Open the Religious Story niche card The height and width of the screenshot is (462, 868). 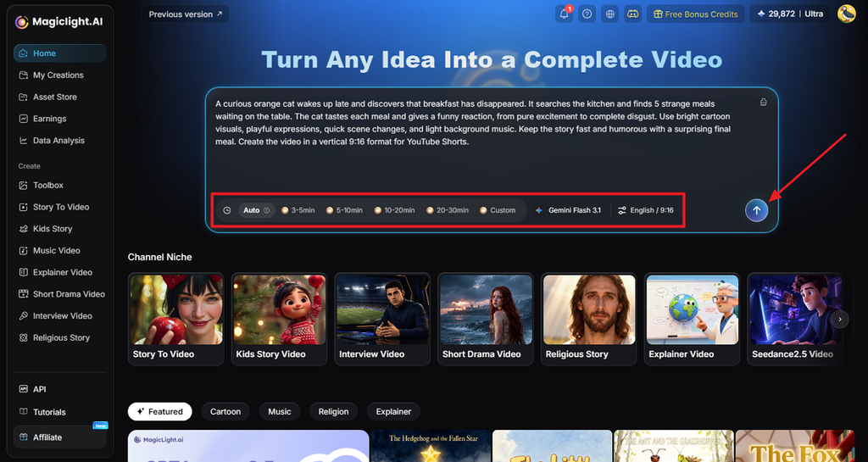(x=589, y=320)
